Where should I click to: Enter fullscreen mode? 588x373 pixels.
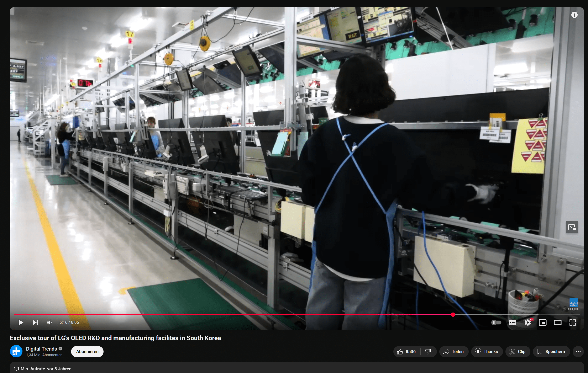coord(572,323)
